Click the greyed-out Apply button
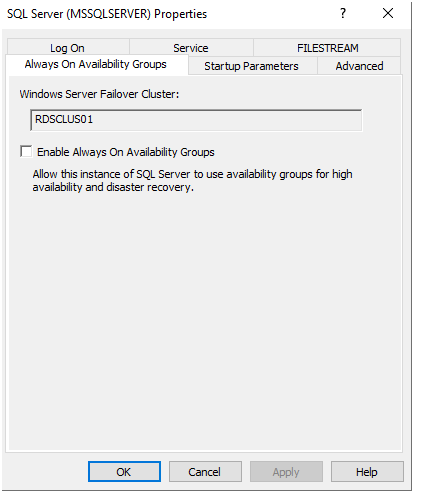Image resolution: width=429 pixels, height=503 pixels. pyautogui.click(x=286, y=472)
